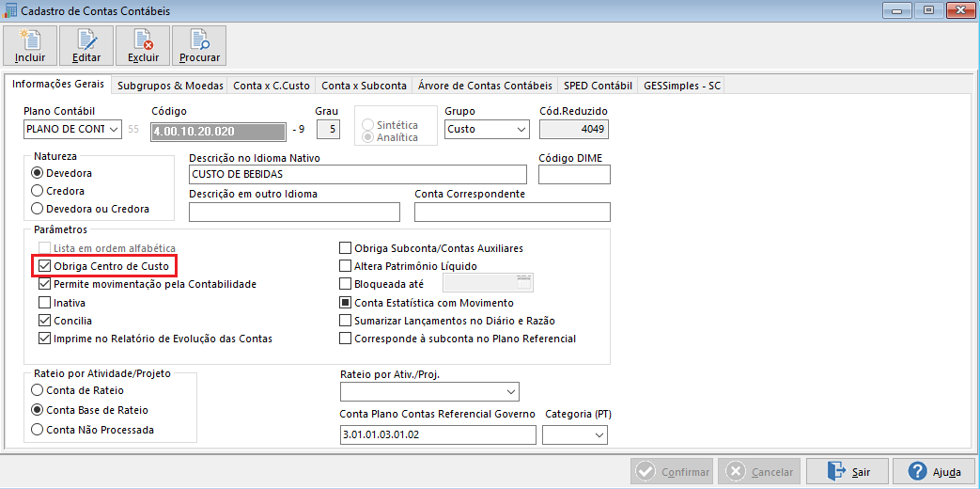This screenshot has width=980, height=489.
Task: Open the Conta x Subconta tab
Action: 364,87
